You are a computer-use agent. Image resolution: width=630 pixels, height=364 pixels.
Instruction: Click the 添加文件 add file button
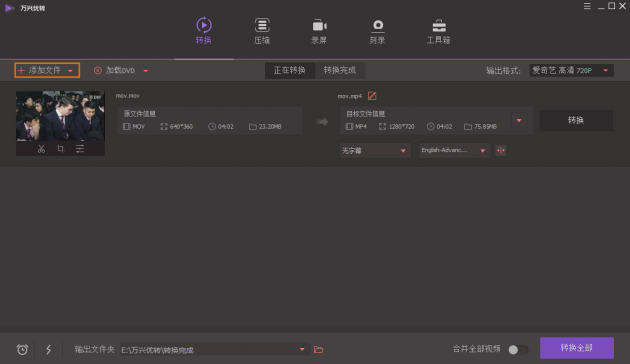(x=47, y=70)
